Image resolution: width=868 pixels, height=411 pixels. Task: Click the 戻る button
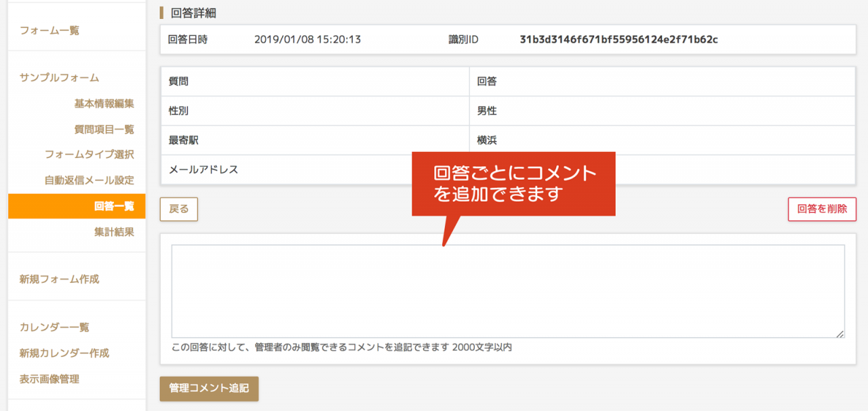coord(179,209)
